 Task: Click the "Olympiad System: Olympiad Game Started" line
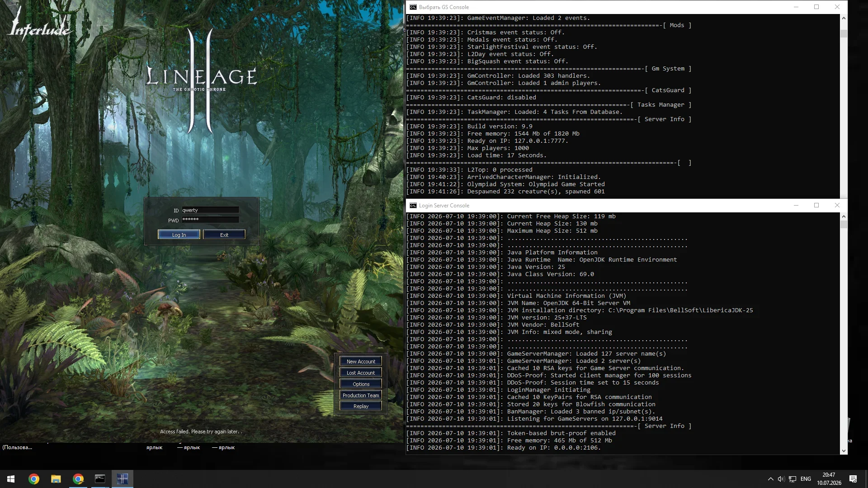coord(505,184)
